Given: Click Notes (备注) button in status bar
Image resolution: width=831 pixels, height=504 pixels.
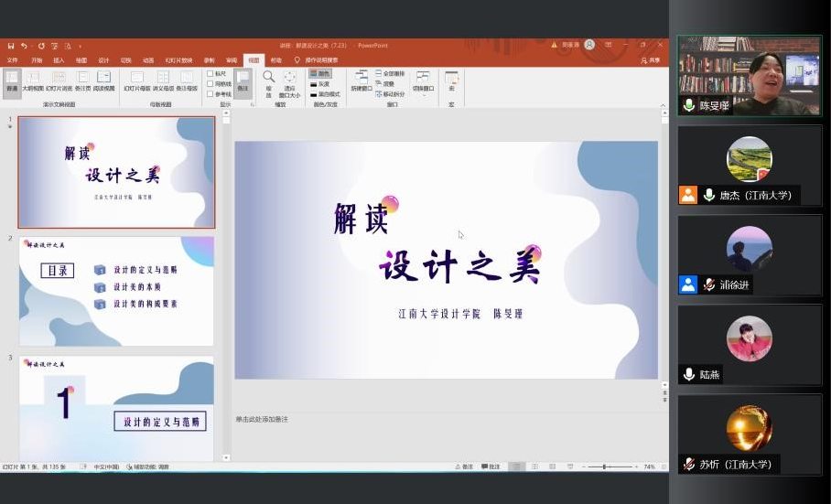Looking at the screenshot, I should click(463, 466).
